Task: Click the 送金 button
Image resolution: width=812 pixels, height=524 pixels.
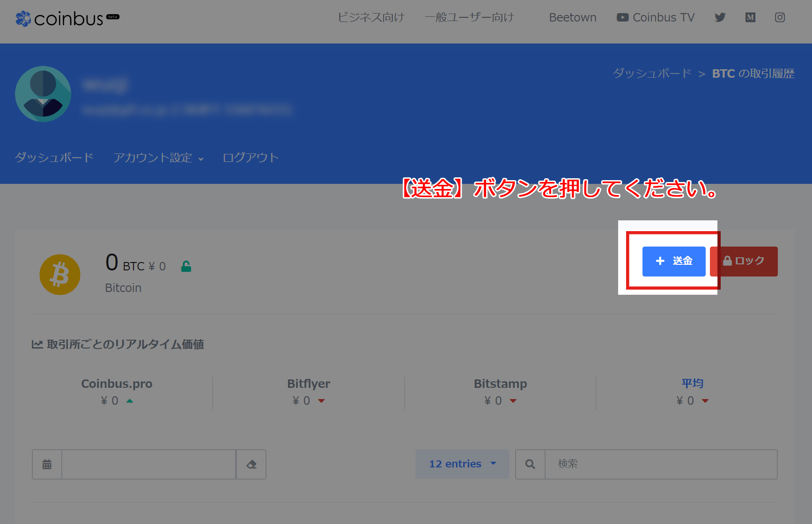Action: point(674,261)
